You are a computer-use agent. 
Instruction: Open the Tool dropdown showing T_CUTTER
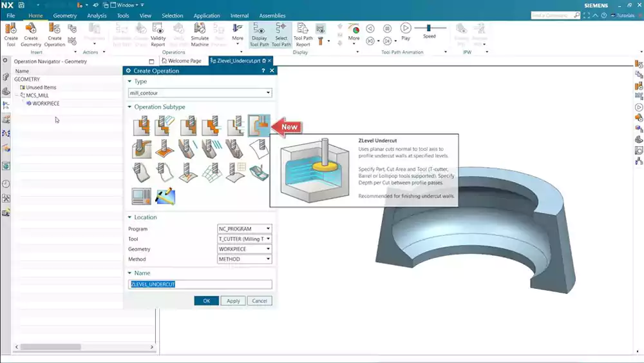coord(244,239)
